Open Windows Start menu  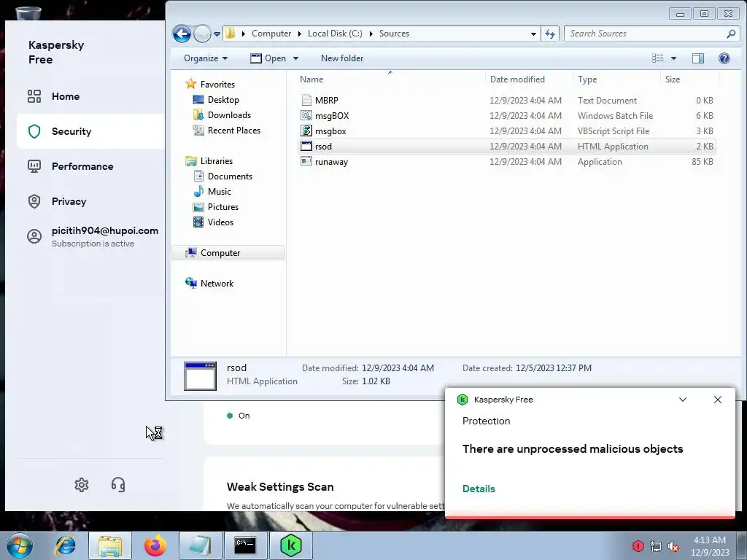coord(20,545)
